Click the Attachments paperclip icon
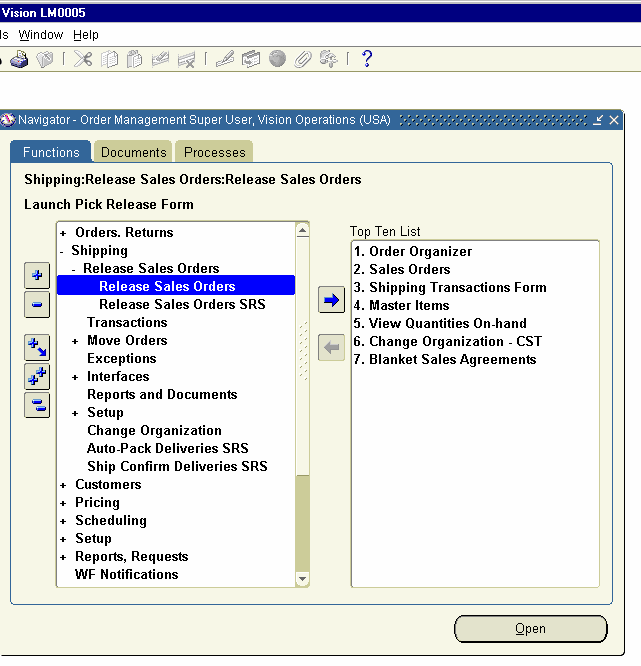This screenshot has width=641, height=666. (303, 59)
